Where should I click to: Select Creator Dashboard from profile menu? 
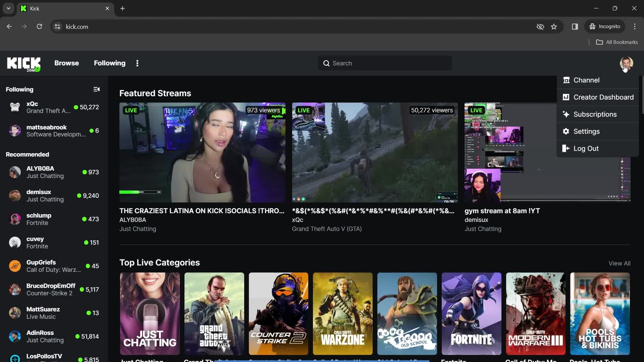597,97
